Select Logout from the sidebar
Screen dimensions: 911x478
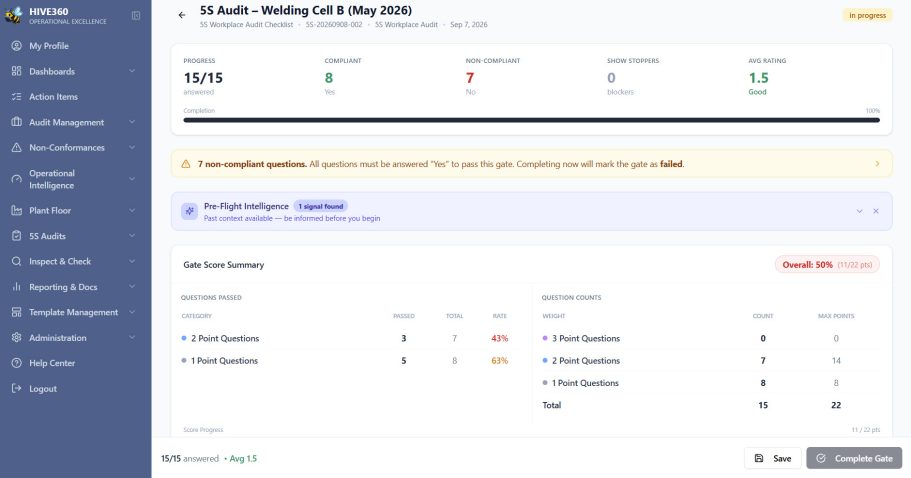pos(76,389)
